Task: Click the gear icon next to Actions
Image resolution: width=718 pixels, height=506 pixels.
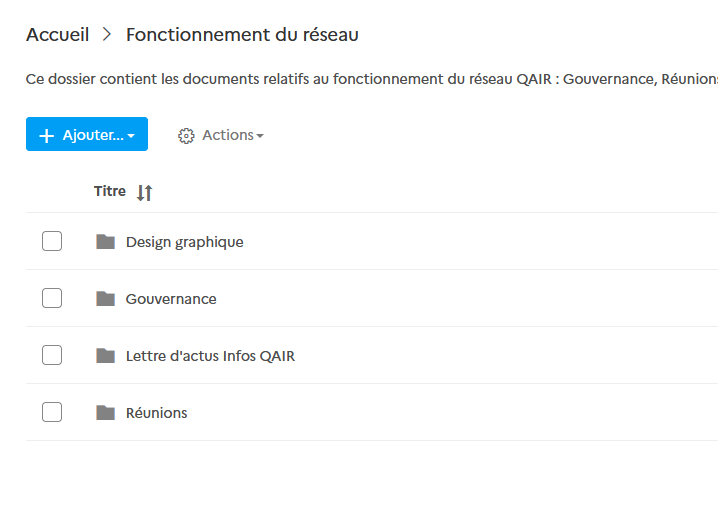Action: 186,135
